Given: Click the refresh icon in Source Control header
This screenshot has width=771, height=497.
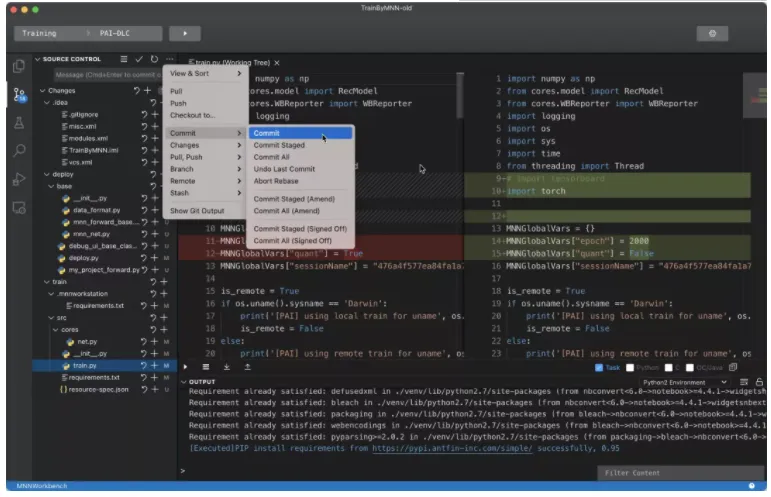Looking at the screenshot, I should pyautogui.click(x=154, y=59).
